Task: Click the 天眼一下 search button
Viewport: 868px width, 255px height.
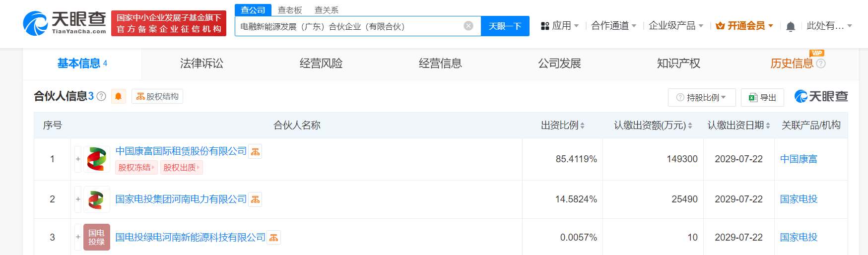Action: (505, 26)
